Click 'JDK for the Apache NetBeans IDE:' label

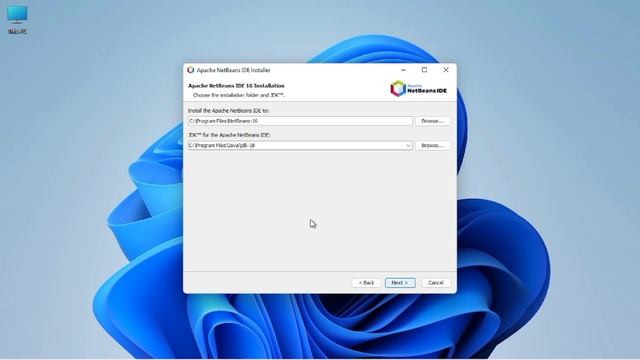click(229, 135)
